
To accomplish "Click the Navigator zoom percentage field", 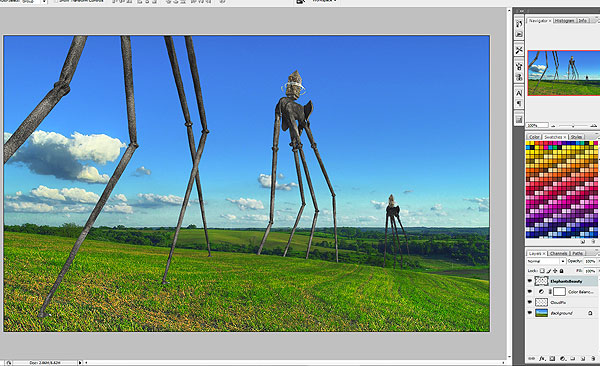I will pos(537,126).
